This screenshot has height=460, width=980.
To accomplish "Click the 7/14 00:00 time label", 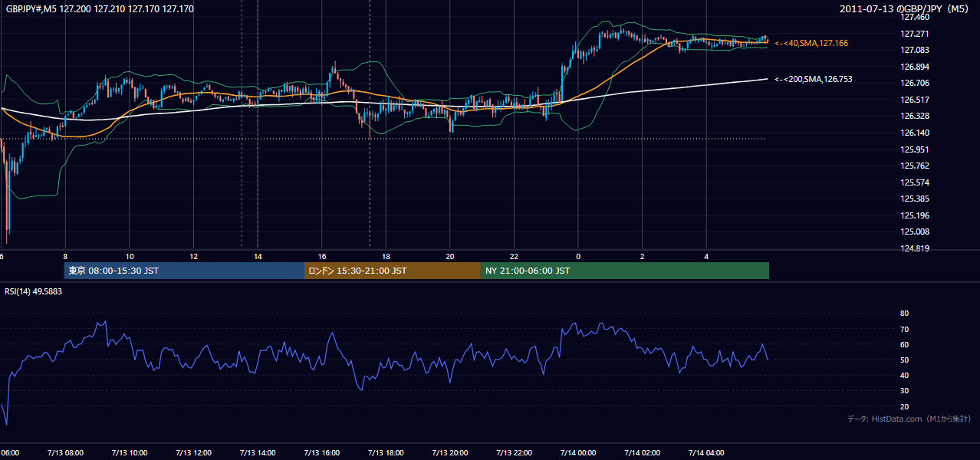I will (578, 452).
